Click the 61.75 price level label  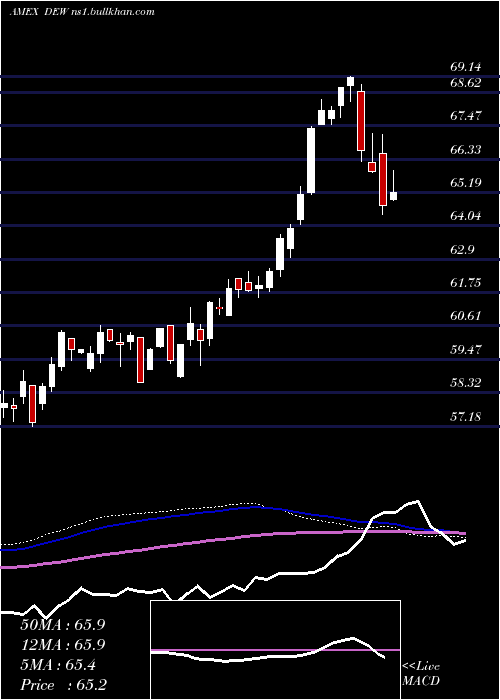[466, 283]
